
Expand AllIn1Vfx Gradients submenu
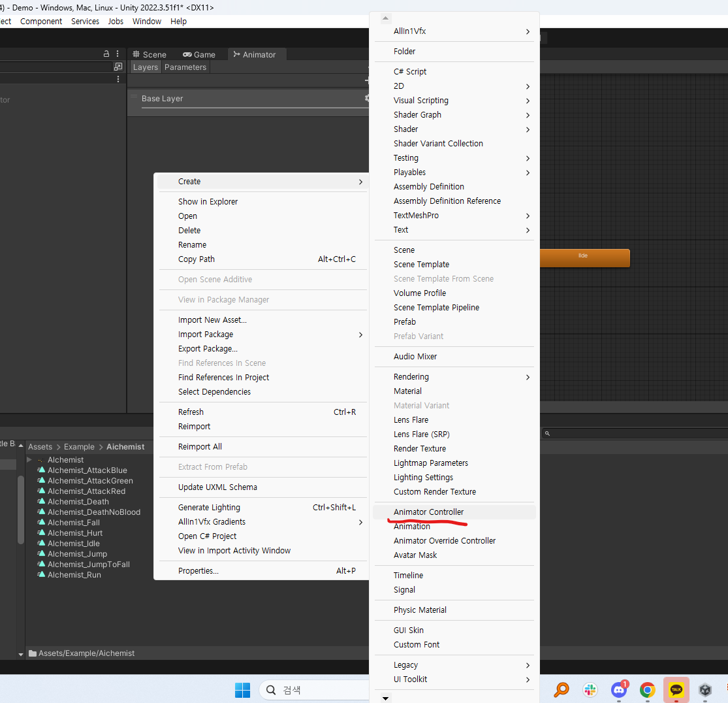tap(361, 522)
